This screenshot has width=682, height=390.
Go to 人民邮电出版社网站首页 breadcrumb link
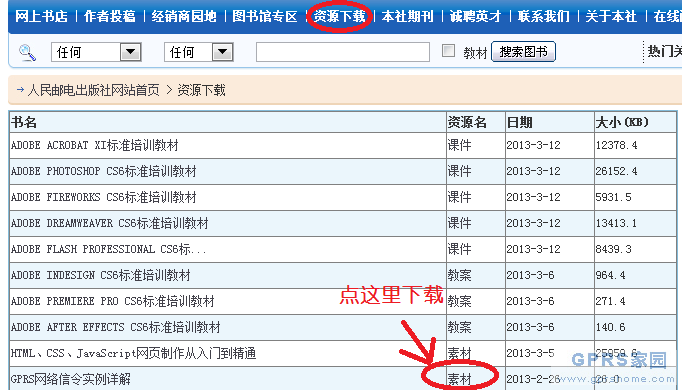click(94, 90)
